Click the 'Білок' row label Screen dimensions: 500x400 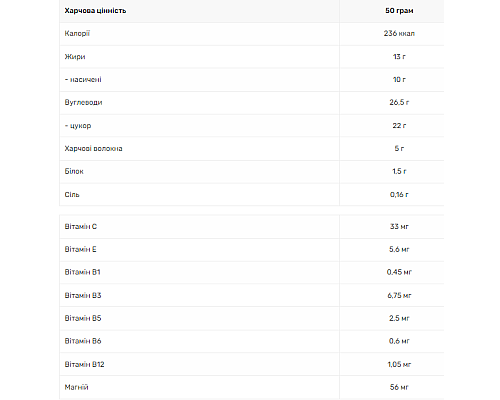click(x=74, y=172)
